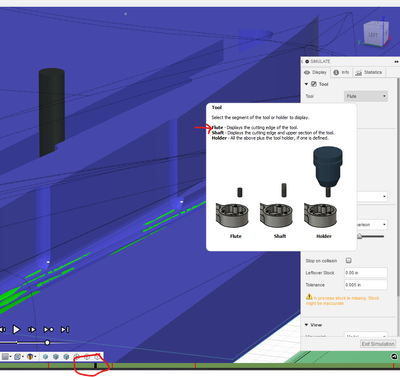
Task: Step forward one move in simulation
Action: 32,330
